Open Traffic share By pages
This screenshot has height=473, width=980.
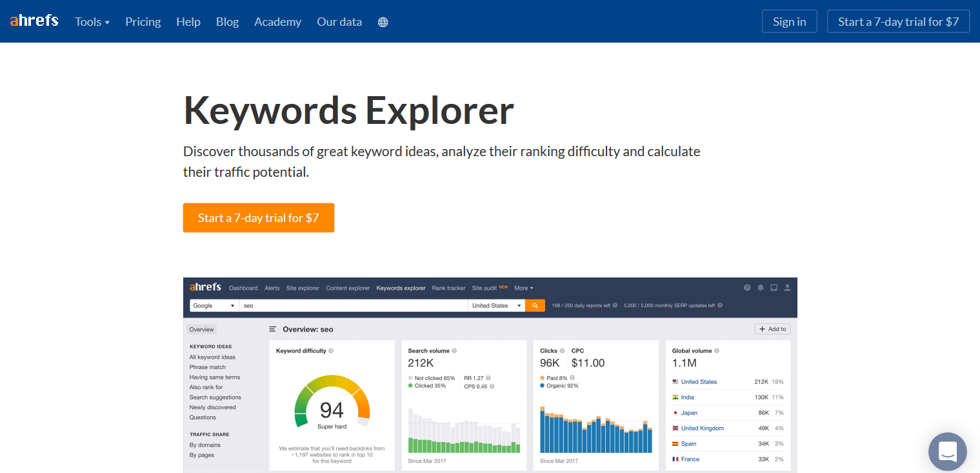(x=202, y=455)
